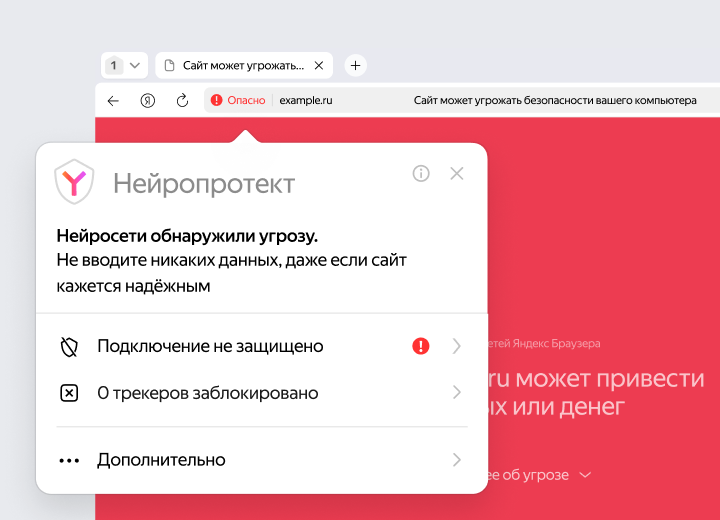Click the page title in the address bar
Viewport: 720px width, 520px height.
point(555,100)
